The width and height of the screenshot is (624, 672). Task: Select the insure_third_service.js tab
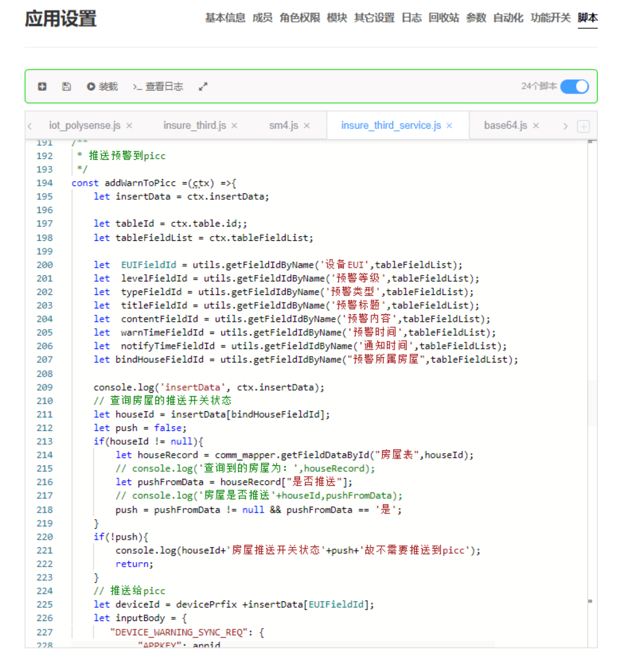(x=391, y=126)
